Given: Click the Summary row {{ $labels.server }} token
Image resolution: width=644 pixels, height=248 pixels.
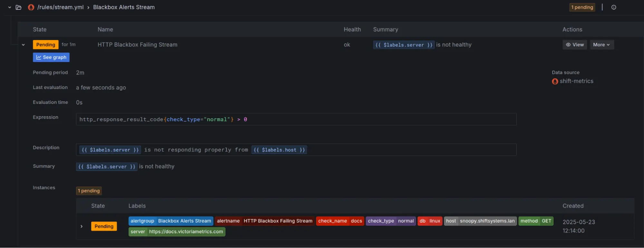Looking at the screenshot, I should 107,166.
